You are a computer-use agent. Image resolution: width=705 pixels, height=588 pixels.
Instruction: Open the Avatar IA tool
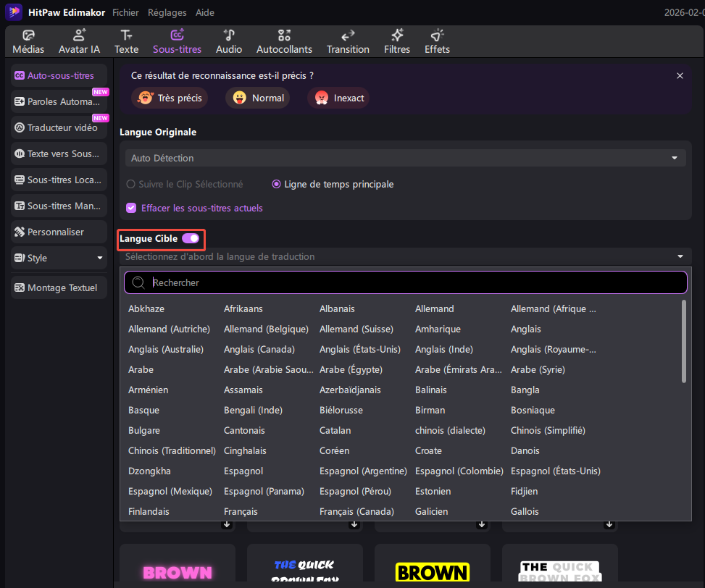point(79,35)
